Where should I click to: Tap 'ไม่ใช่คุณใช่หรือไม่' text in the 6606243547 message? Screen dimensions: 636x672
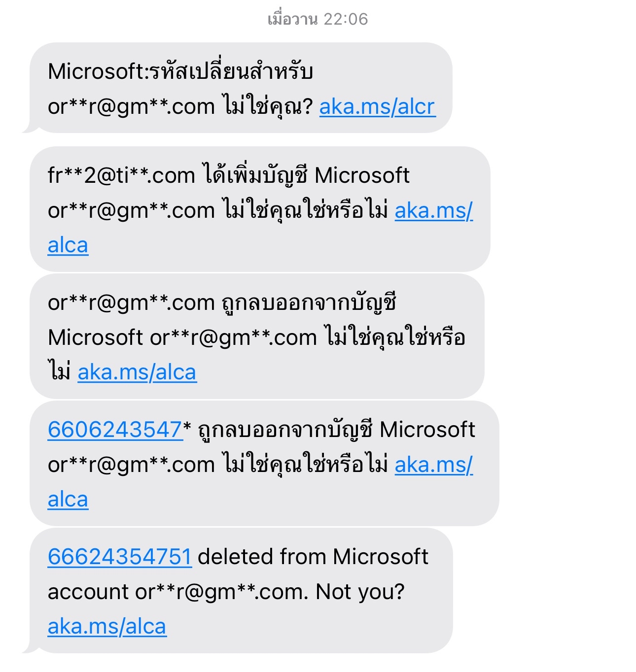(x=305, y=465)
